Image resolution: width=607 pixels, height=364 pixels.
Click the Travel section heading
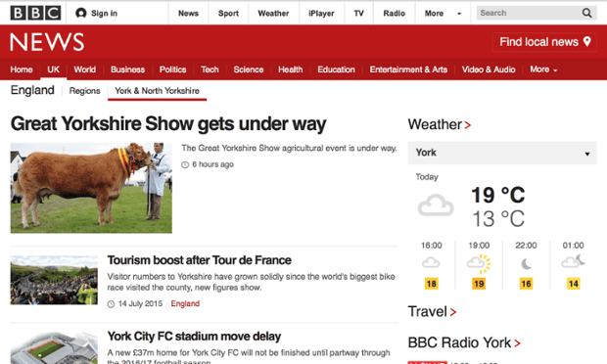click(x=428, y=312)
